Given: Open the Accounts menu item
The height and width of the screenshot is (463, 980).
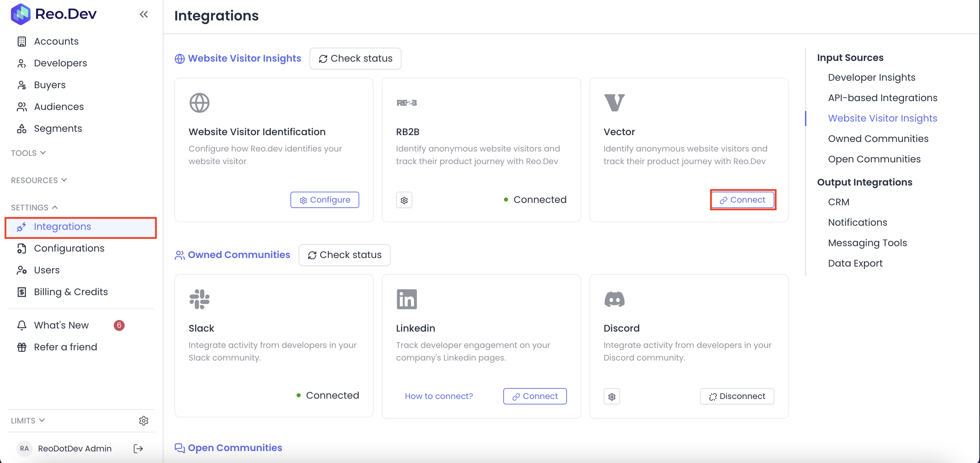Looking at the screenshot, I should (56, 41).
